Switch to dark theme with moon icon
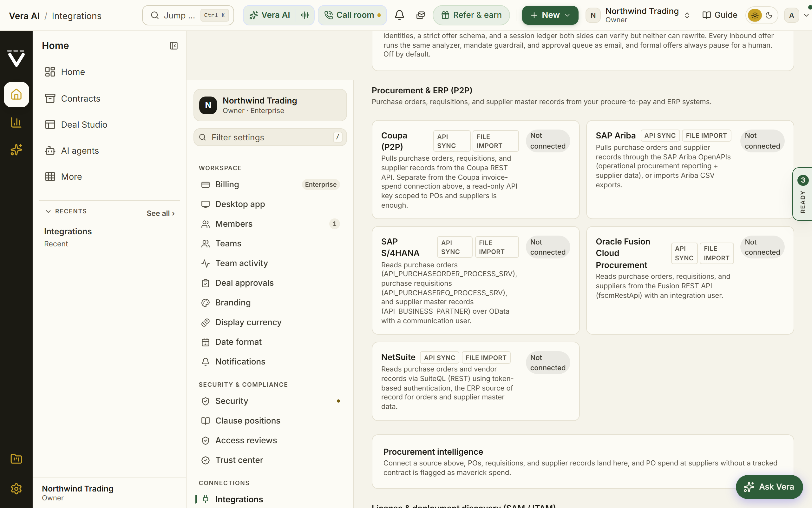Viewport: 812px width, 508px height. click(769, 15)
